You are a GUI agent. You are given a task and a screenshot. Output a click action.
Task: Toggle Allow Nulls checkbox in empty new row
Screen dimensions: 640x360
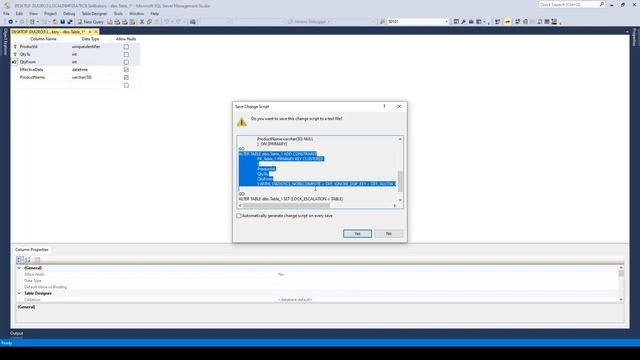coord(126,85)
